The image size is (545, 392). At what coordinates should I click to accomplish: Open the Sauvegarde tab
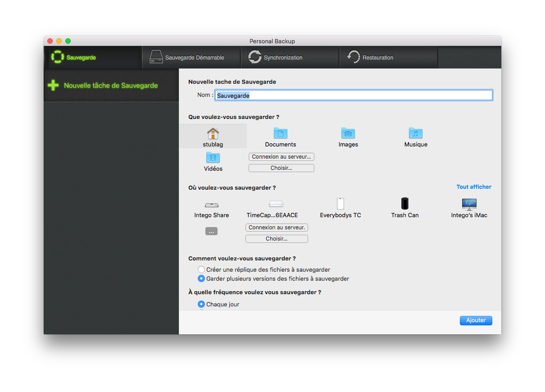93,57
